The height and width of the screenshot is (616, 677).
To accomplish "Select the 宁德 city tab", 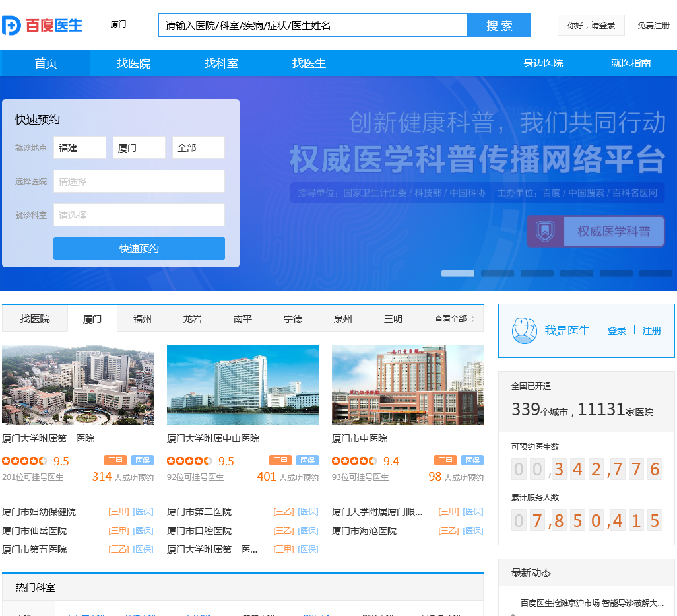I will pos(293,319).
